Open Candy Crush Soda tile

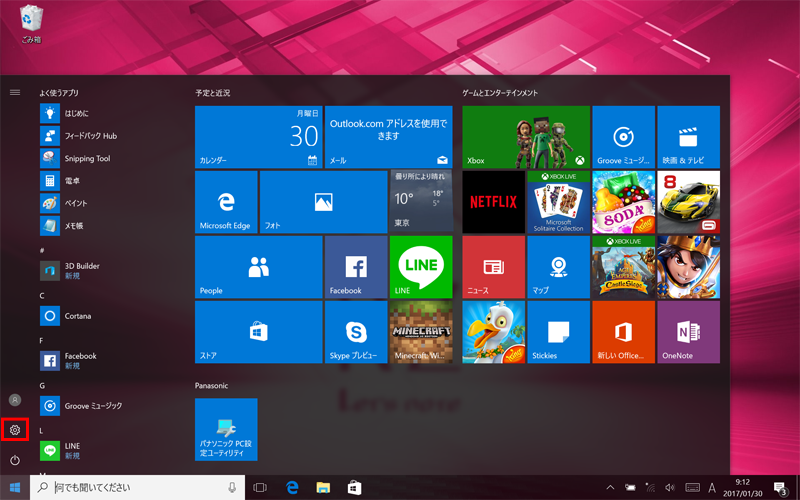coord(623,202)
